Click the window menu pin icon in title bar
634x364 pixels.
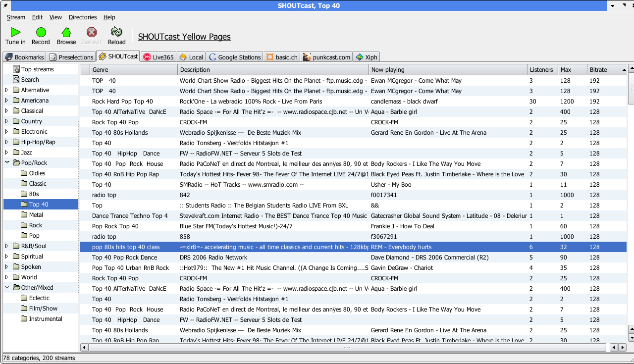pos(5,5)
